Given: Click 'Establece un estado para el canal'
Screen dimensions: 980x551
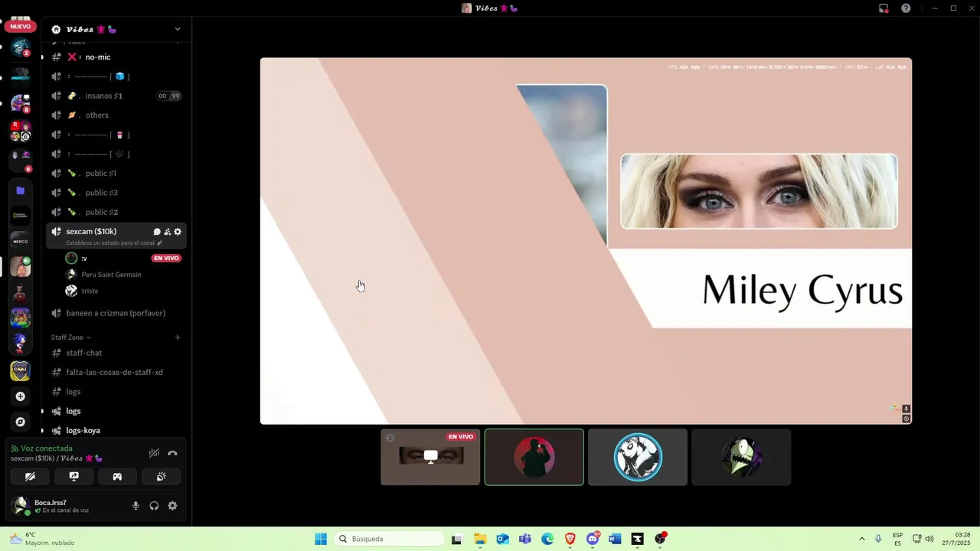Looking at the screenshot, I should tap(114, 243).
